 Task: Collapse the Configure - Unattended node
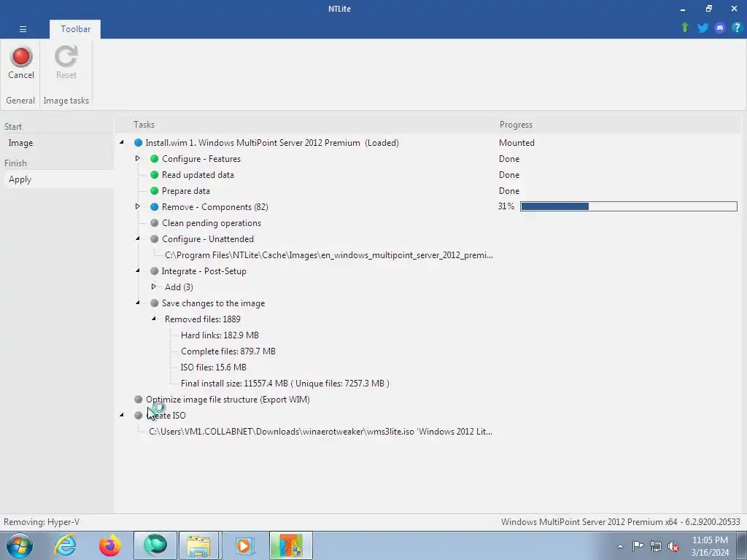(138, 238)
